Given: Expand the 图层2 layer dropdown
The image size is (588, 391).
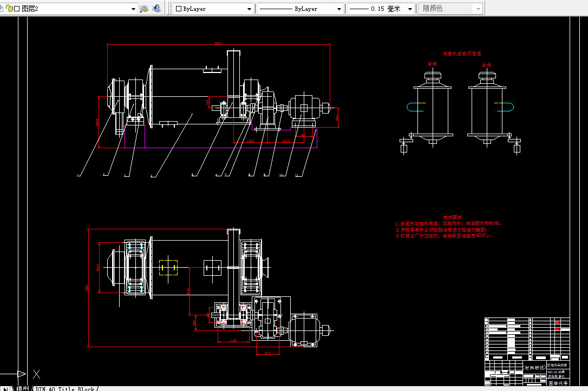Looking at the screenshot, I should 133,9.
